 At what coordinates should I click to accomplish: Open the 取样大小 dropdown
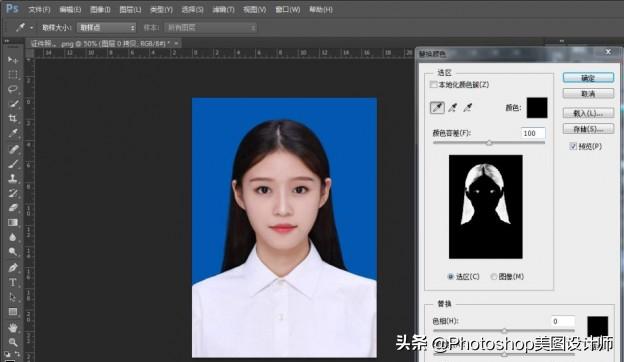(x=106, y=27)
